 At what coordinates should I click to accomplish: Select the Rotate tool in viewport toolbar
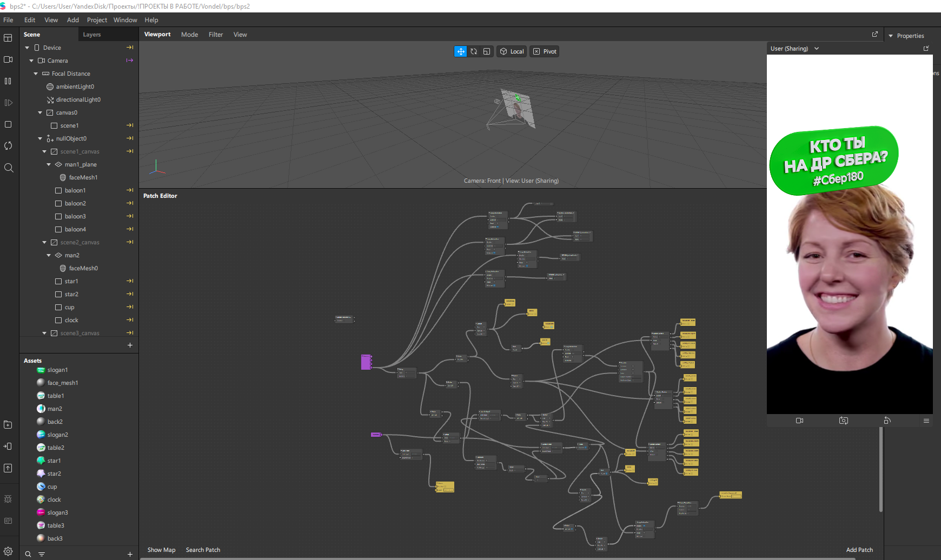pyautogui.click(x=474, y=51)
